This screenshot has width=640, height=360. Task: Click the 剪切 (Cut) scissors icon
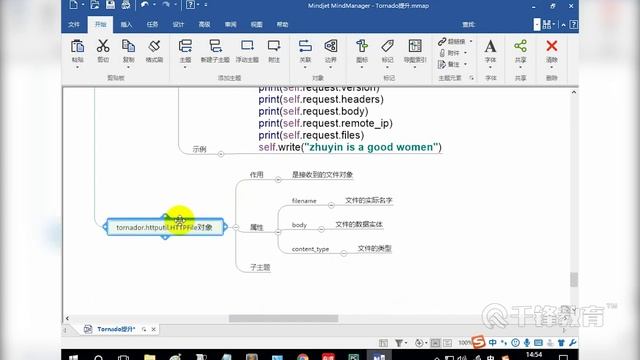click(103, 46)
